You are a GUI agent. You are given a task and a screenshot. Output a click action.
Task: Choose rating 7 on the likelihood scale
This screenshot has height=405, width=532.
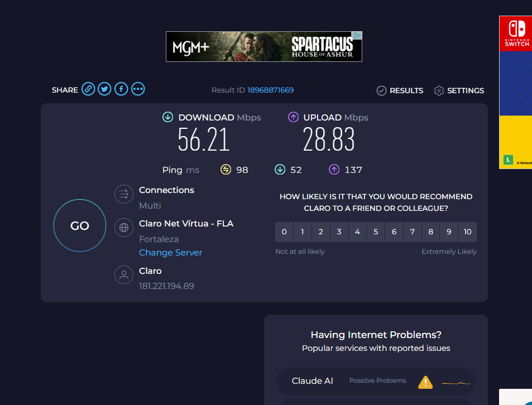pos(413,232)
